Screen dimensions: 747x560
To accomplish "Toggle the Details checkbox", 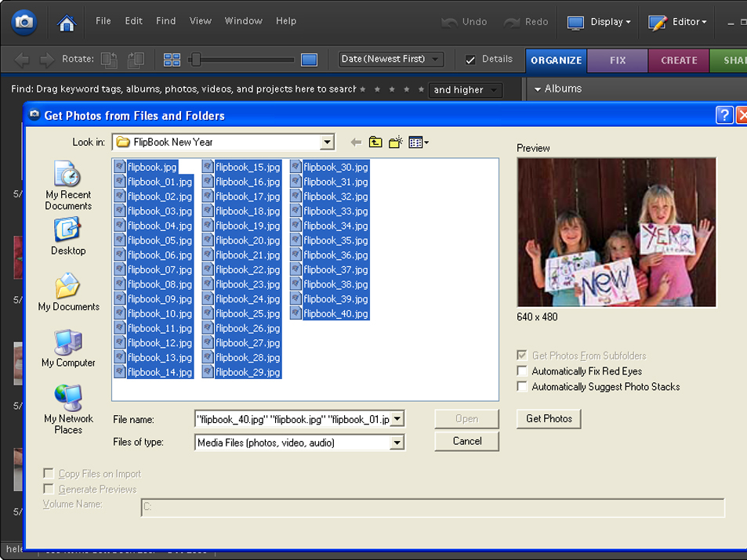I will point(470,60).
